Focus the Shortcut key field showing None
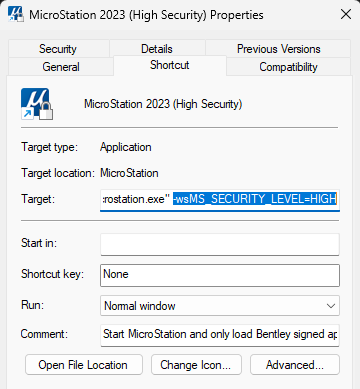Screen dimensions: 360x389 point(220,275)
